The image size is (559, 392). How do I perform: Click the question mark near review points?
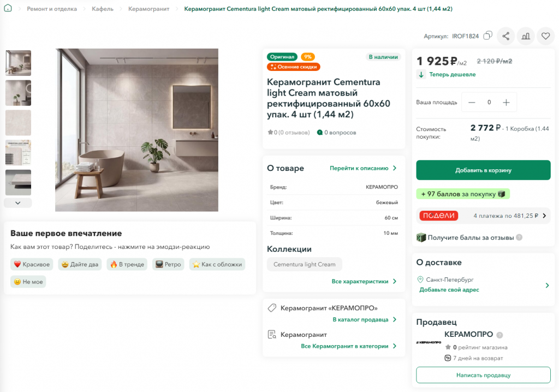[519, 237]
